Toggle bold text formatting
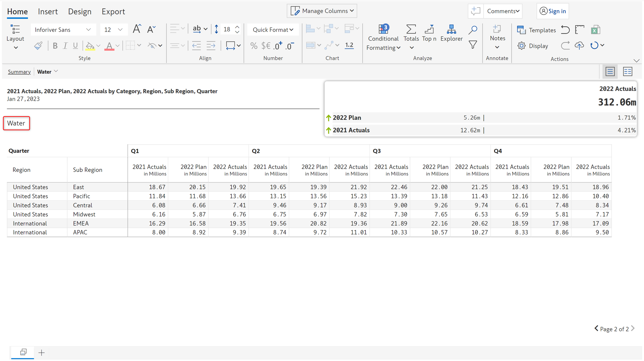 click(x=55, y=46)
